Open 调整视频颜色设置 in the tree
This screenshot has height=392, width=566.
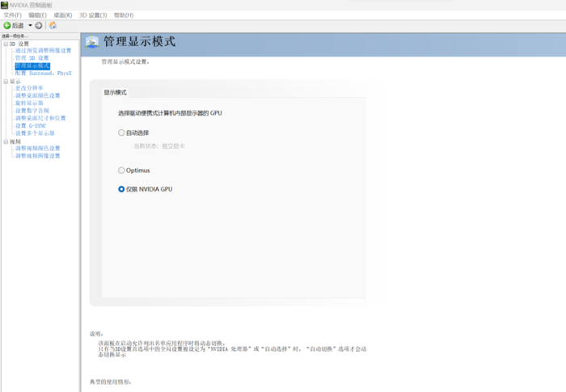37,149
